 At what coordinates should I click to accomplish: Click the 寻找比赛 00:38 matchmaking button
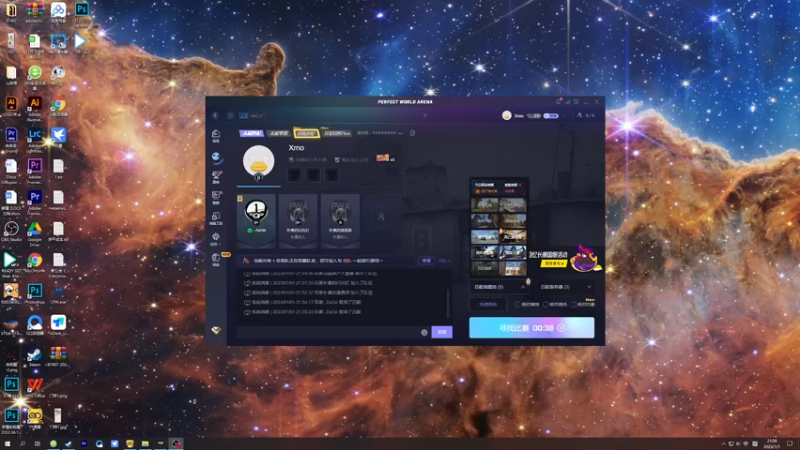click(x=532, y=328)
